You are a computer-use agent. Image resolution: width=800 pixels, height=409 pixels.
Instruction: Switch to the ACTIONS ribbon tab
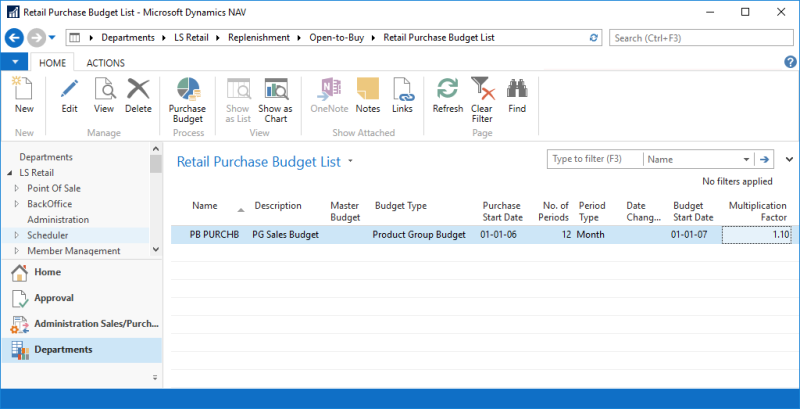[106, 63]
